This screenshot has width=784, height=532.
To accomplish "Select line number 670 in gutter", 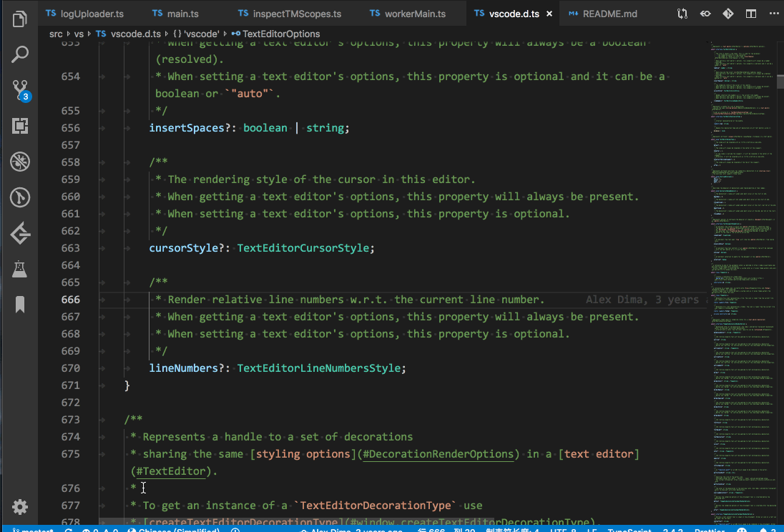I will (71, 368).
